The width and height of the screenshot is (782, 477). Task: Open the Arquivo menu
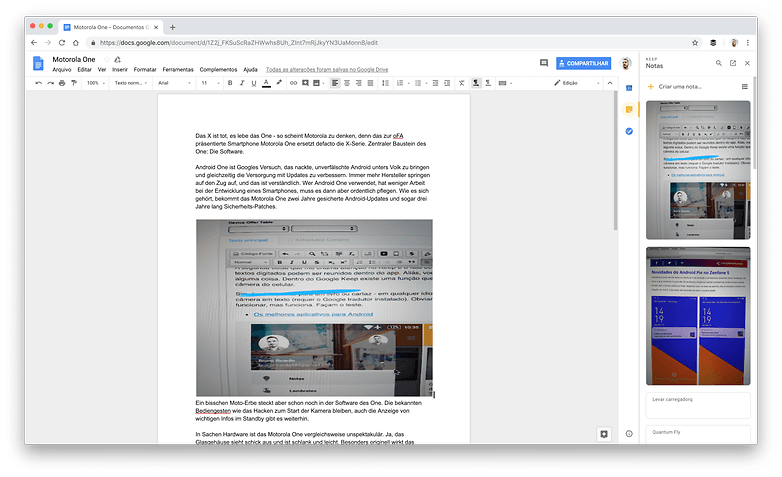(62, 70)
